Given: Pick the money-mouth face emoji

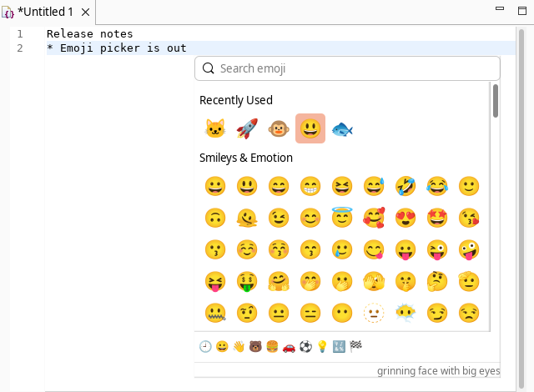Looking at the screenshot, I should point(247,281).
